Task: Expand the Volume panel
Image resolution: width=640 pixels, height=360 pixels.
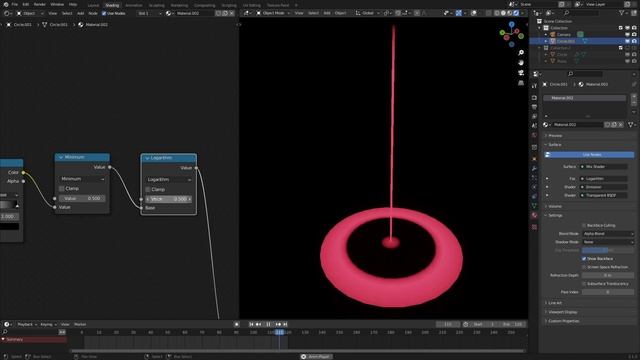Action: pyautogui.click(x=555, y=207)
